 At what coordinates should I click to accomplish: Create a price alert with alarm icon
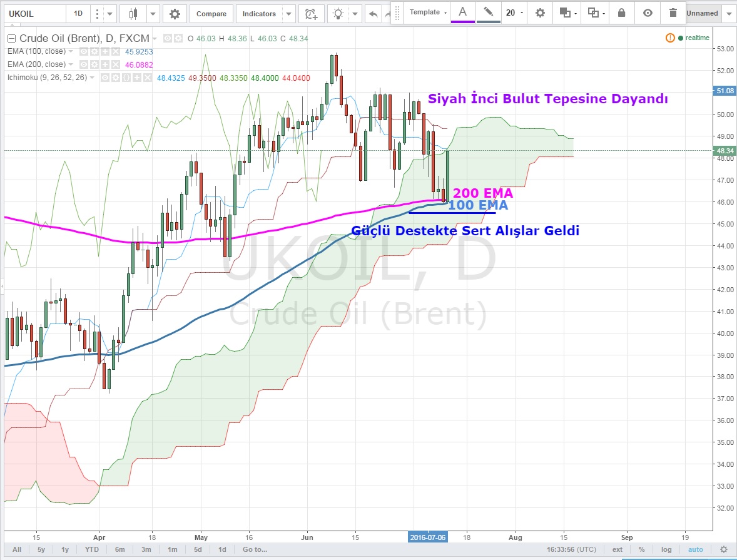click(310, 13)
